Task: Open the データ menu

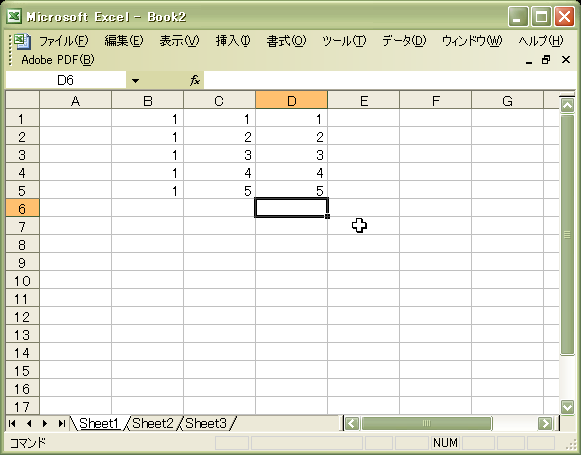Action: (x=404, y=41)
